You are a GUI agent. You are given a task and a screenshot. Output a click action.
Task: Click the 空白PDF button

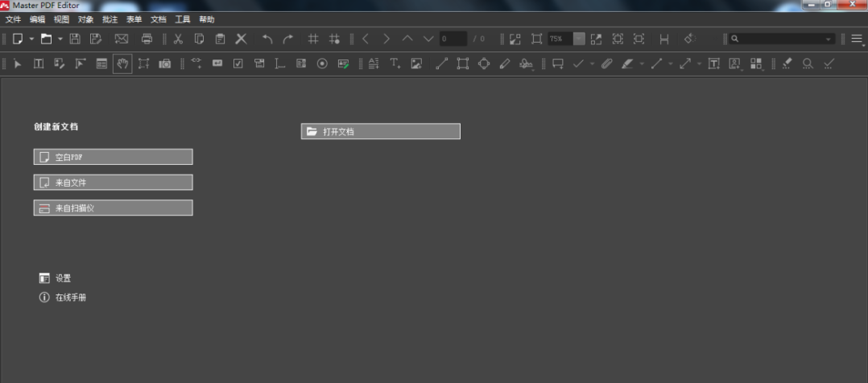pyautogui.click(x=113, y=157)
